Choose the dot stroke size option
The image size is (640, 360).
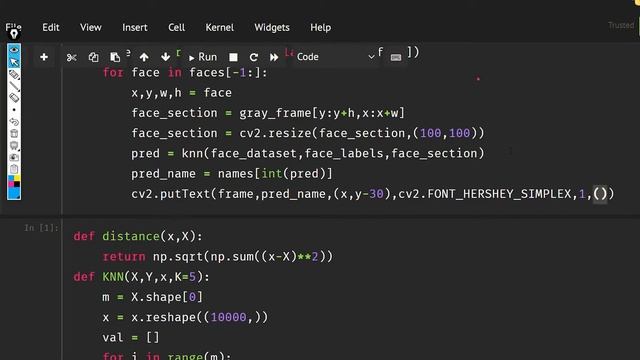click(14, 110)
